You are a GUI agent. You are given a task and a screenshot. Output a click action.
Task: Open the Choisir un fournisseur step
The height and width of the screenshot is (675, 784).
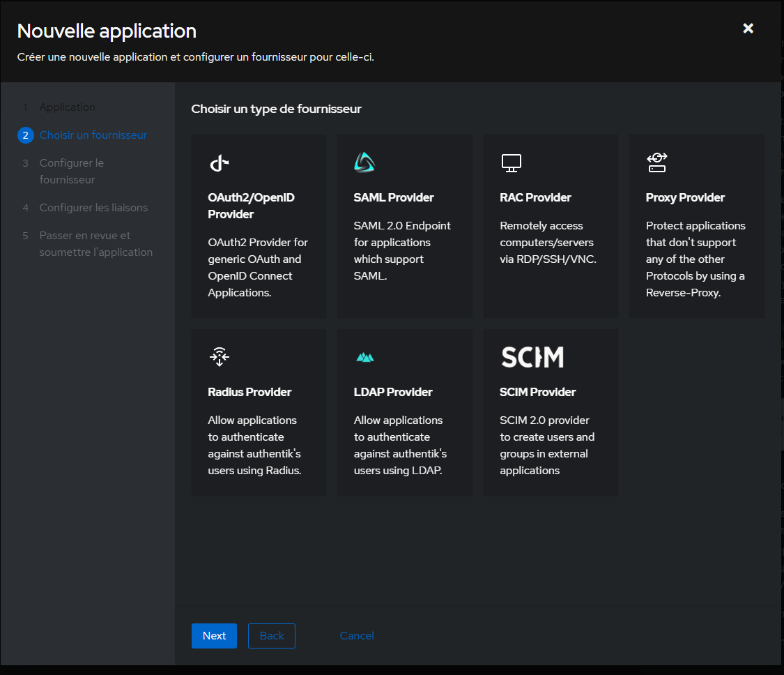(93, 135)
